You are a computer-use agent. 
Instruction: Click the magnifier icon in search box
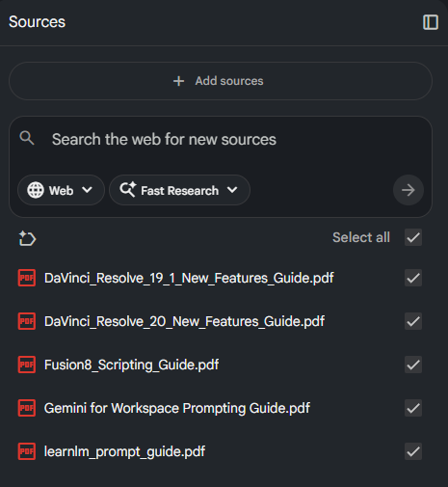pyautogui.click(x=27, y=138)
